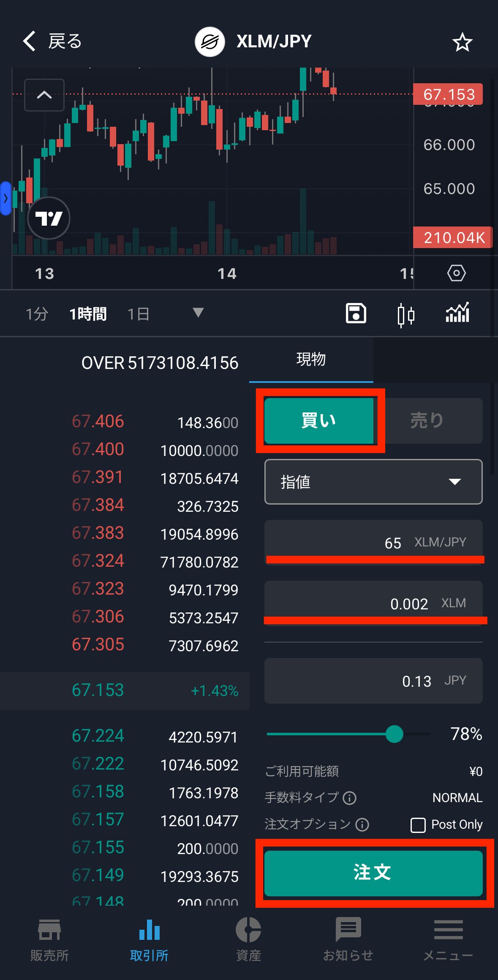
Task: Select the 現物 spot trading tab
Action: pyautogui.click(x=311, y=360)
